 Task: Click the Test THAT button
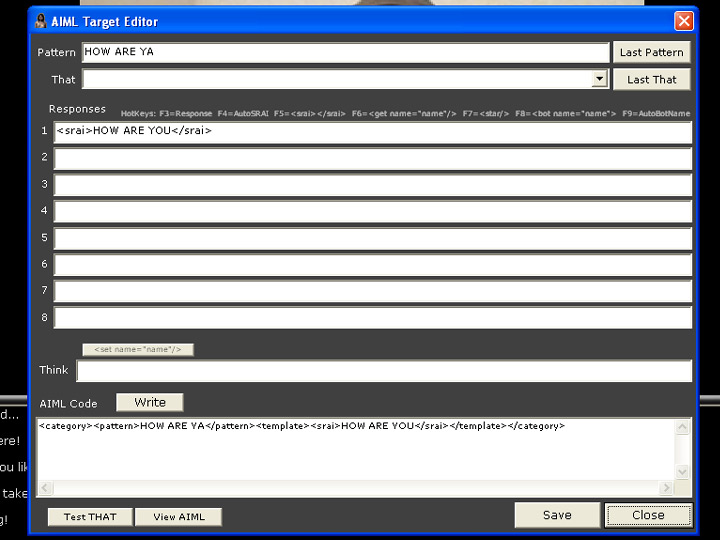point(90,517)
